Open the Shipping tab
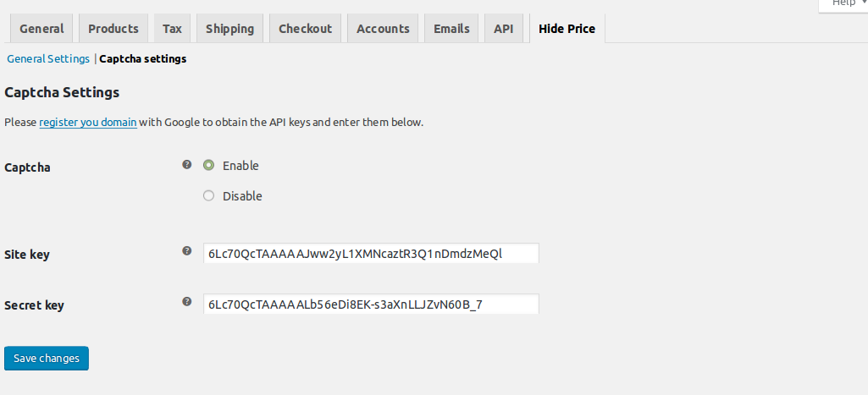Image resolution: width=868 pixels, height=395 pixels. point(229,29)
